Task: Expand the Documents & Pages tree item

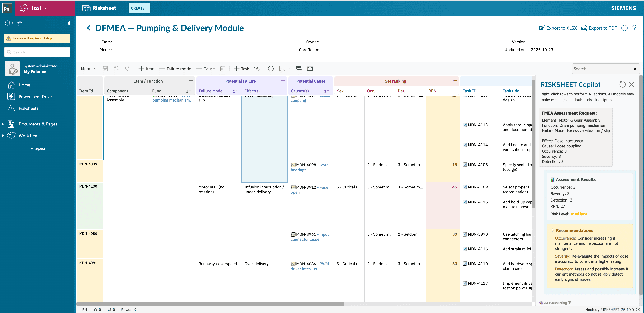Action: [x=3, y=124]
